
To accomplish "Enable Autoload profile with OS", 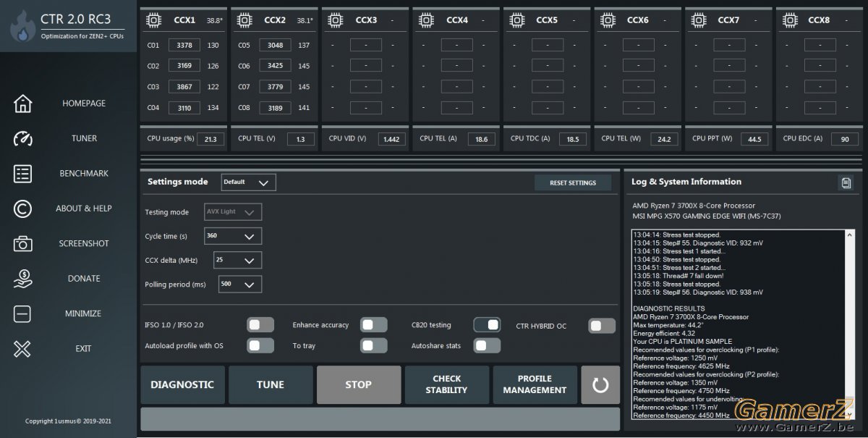I will pyautogui.click(x=260, y=345).
